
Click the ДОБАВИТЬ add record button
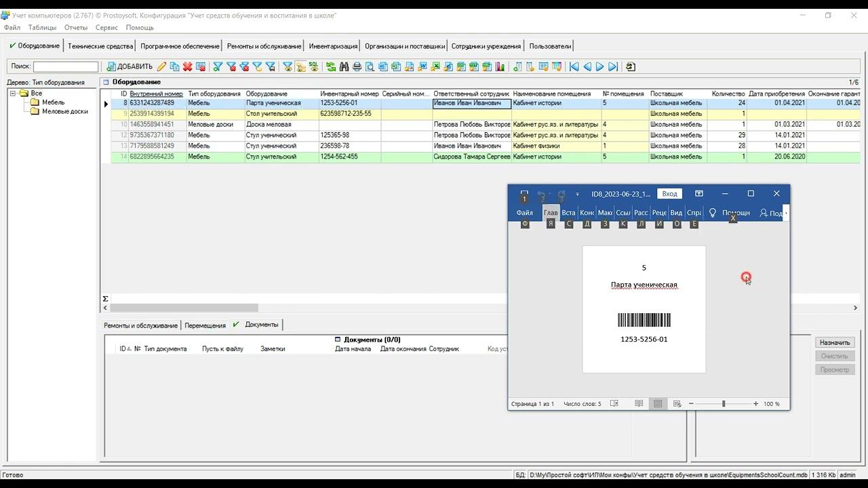pyautogui.click(x=130, y=66)
